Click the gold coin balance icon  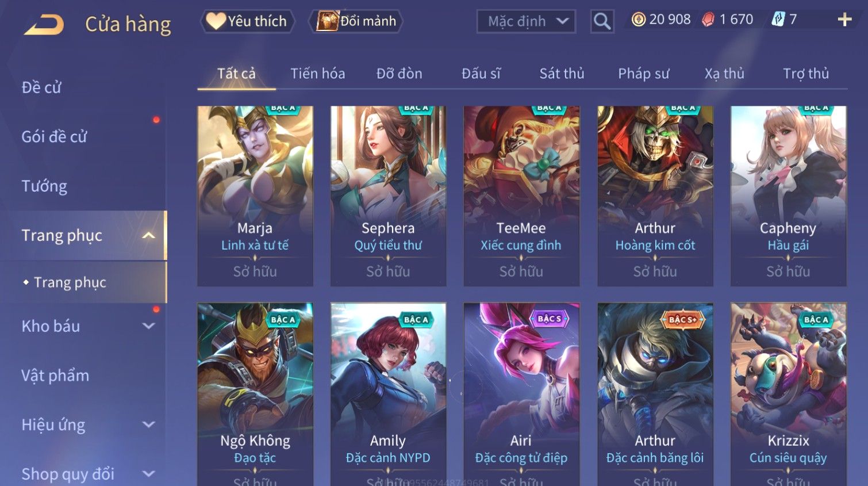click(638, 20)
